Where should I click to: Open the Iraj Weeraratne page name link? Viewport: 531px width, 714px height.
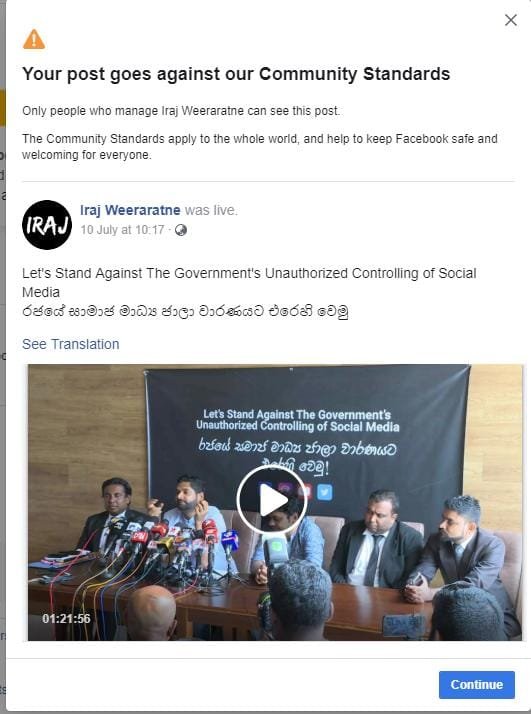(130, 210)
